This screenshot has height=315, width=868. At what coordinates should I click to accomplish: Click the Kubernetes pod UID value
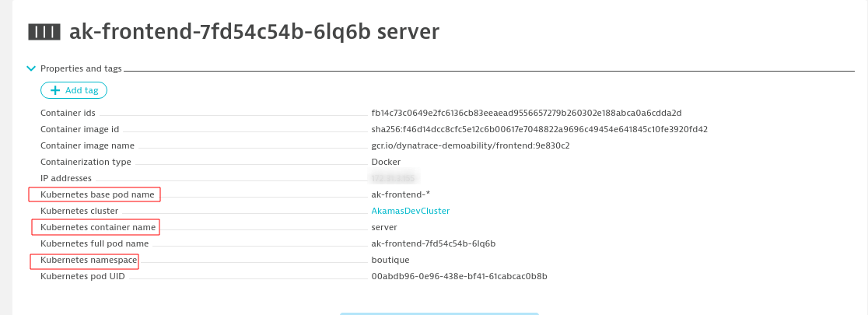click(459, 276)
